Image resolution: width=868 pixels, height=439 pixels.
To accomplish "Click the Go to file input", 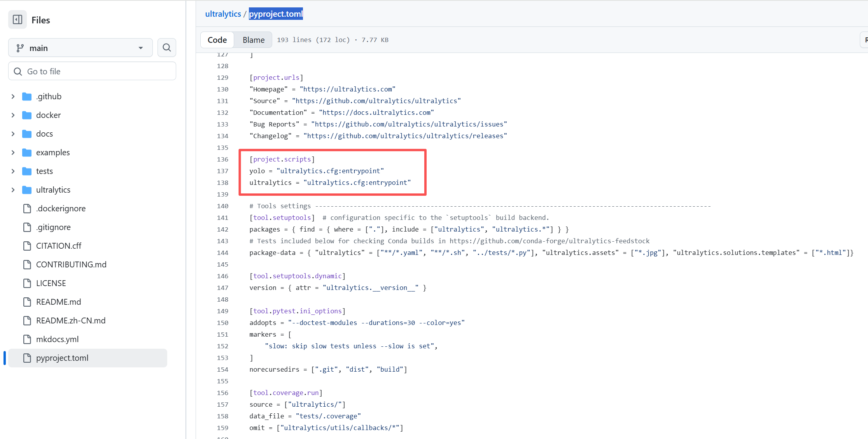I will tap(92, 71).
